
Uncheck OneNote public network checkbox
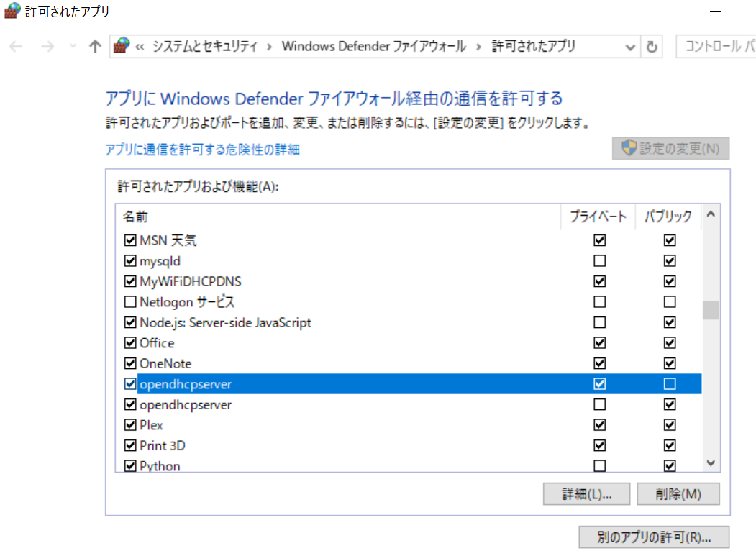670,363
